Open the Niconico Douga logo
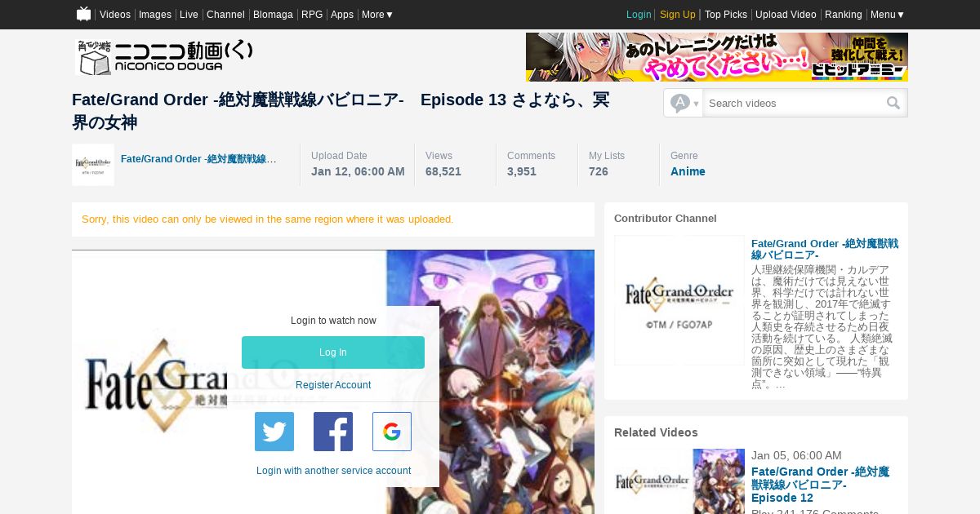Viewport: 980px width, 514px height. (x=164, y=57)
